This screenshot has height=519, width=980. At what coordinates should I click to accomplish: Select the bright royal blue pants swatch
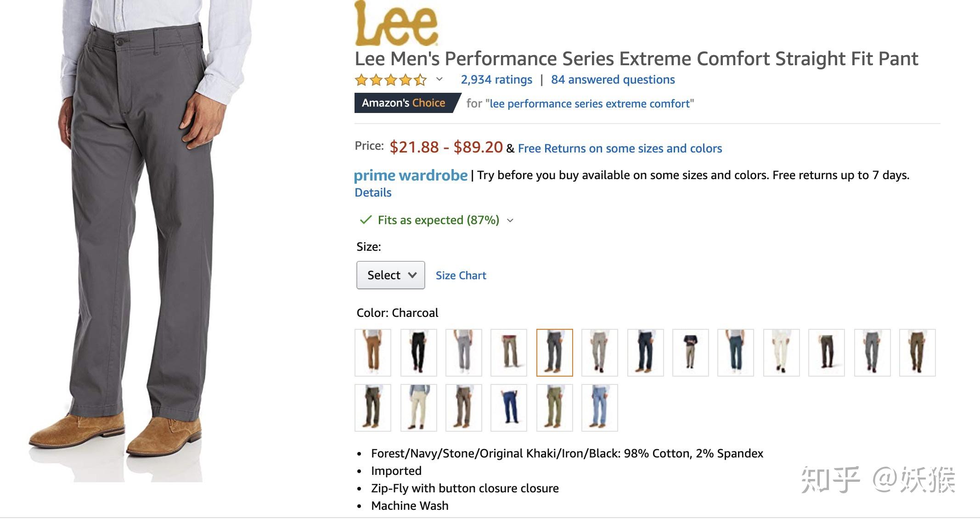[x=509, y=408]
